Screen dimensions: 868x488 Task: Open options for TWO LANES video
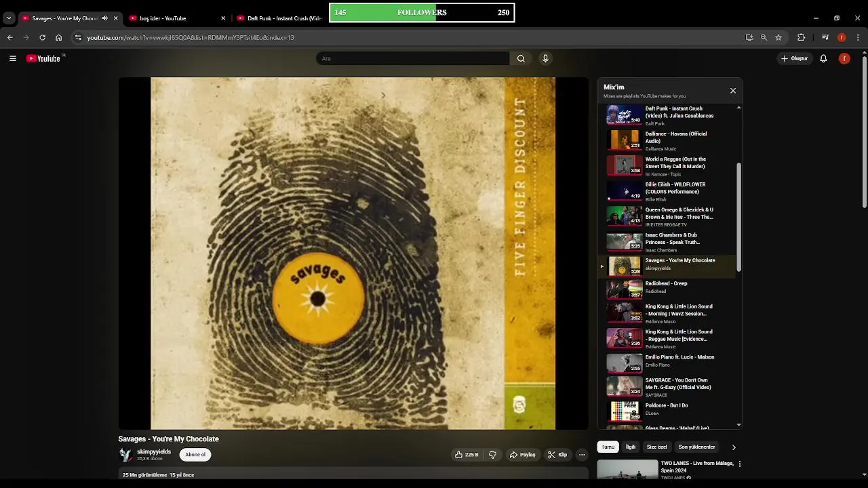739,464
